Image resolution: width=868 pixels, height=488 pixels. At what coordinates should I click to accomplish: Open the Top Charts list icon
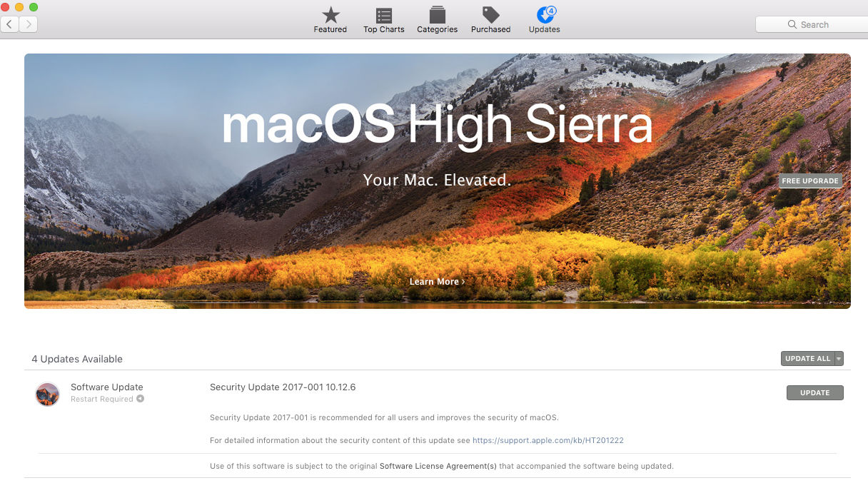(384, 15)
